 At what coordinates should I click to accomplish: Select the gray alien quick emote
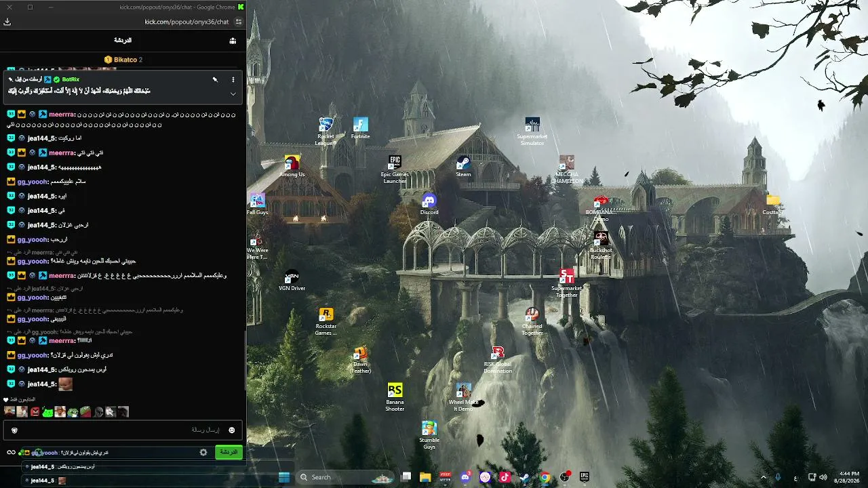(98, 411)
